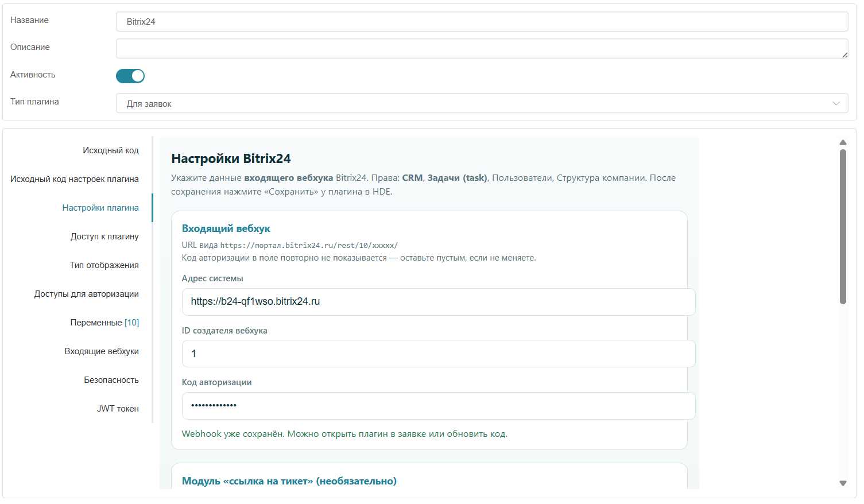The height and width of the screenshot is (504, 864).
Task: Go to the Безопасность tab
Action: (x=111, y=380)
